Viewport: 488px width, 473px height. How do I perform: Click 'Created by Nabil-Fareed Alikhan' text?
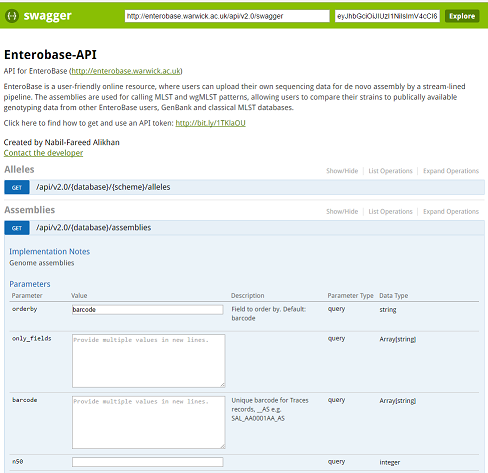62,142
